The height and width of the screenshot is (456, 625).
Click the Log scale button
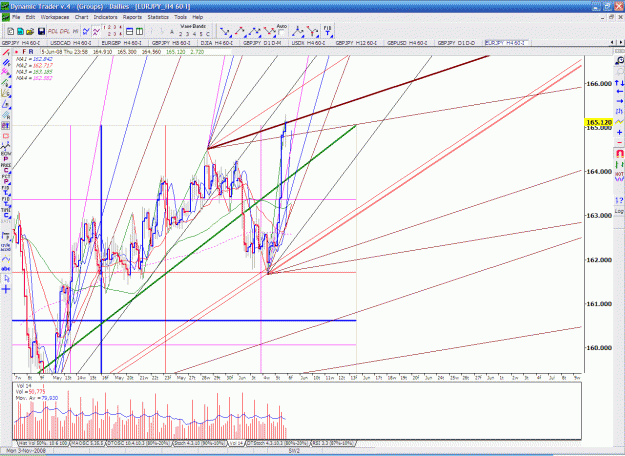pos(619,211)
